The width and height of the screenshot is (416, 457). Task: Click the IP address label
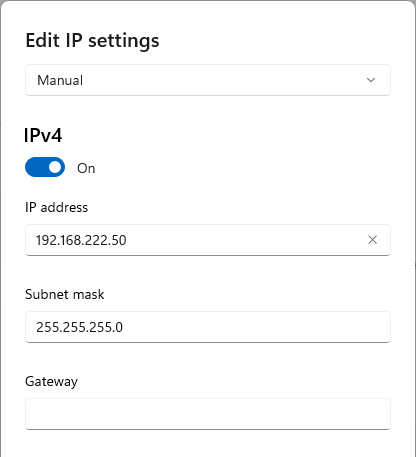coord(56,207)
